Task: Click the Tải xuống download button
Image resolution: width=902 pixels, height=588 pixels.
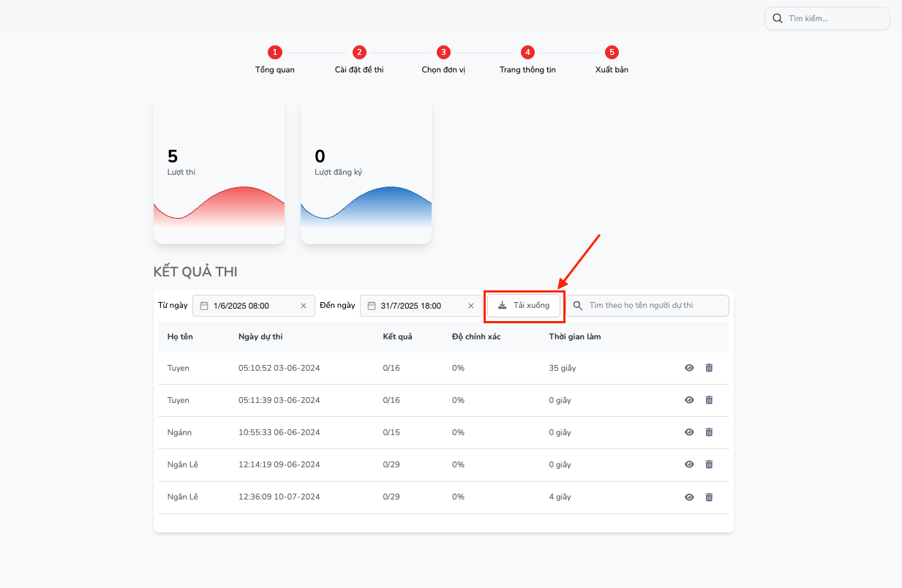Action: click(524, 306)
